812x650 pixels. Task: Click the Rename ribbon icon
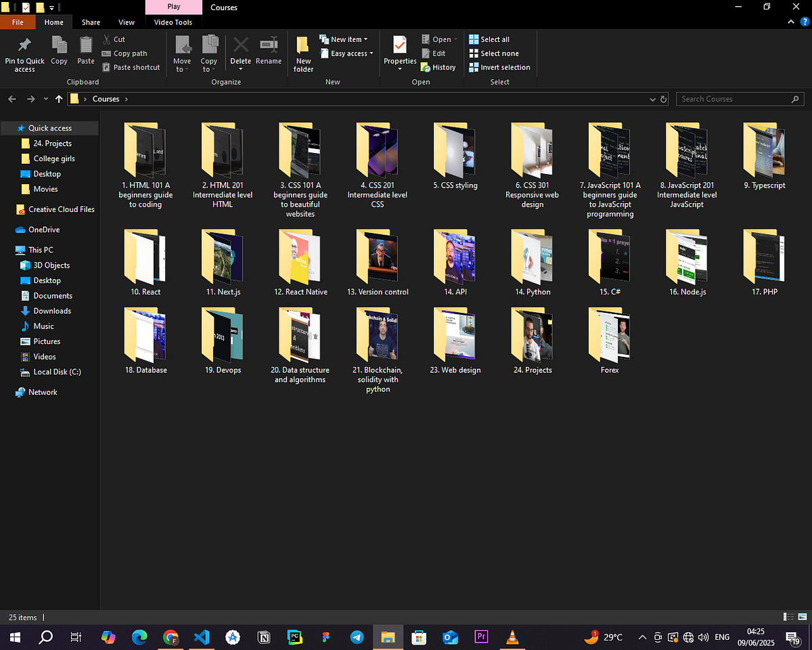(x=269, y=45)
